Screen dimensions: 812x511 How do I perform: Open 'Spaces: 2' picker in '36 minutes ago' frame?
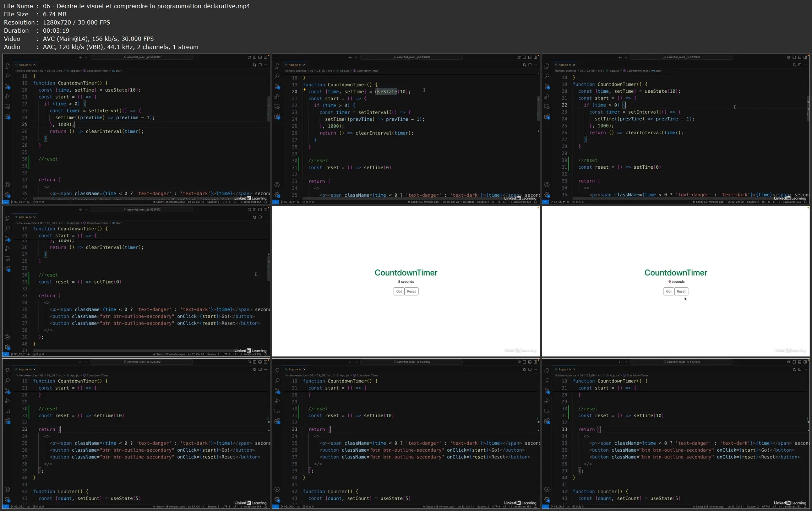click(213, 202)
